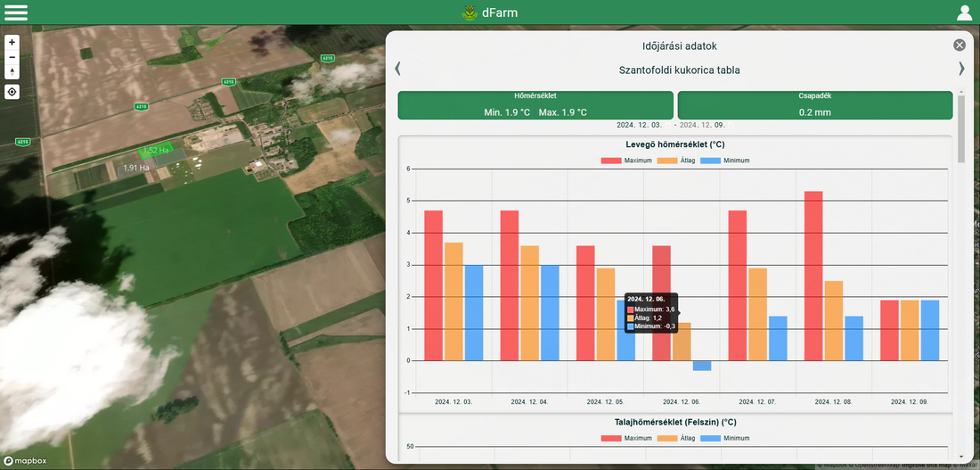Select the Csapadék summary card
The image size is (980, 470).
point(814,104)
